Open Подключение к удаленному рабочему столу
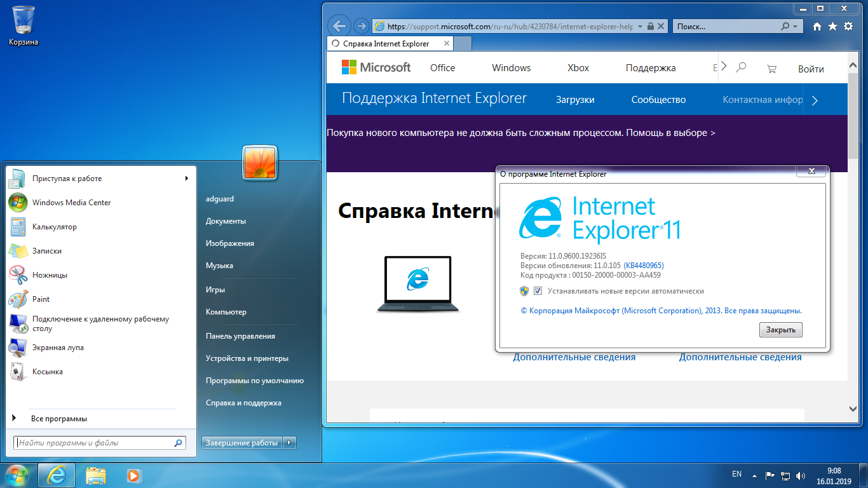This screenshot has width=868, height=488. pyautogui.click(x=102, y=323)
